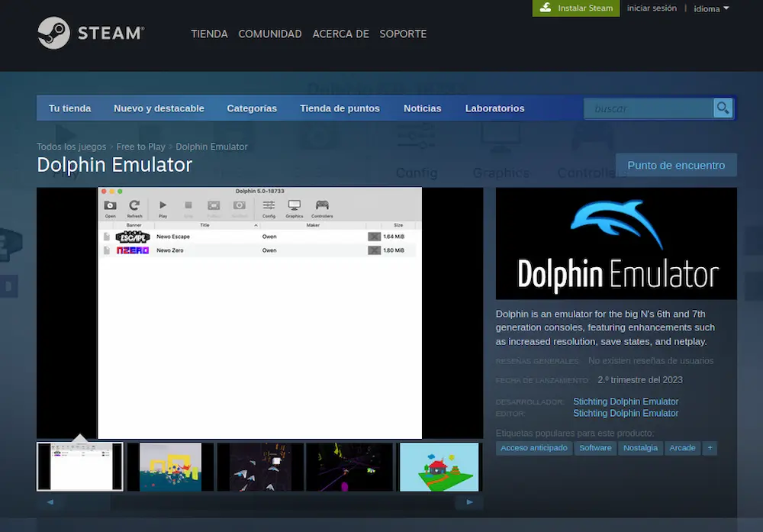Image resolution: width=763 pixels, height=532 pixels.
Task: Click the Graphics monitor icon in the Dolphin toolbar
Action: coord(294,206)
